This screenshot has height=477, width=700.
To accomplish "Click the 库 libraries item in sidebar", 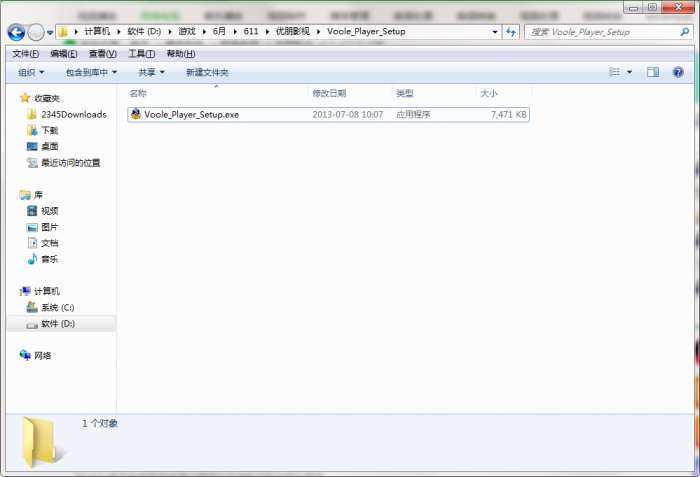I will click(x=31, y=195).
